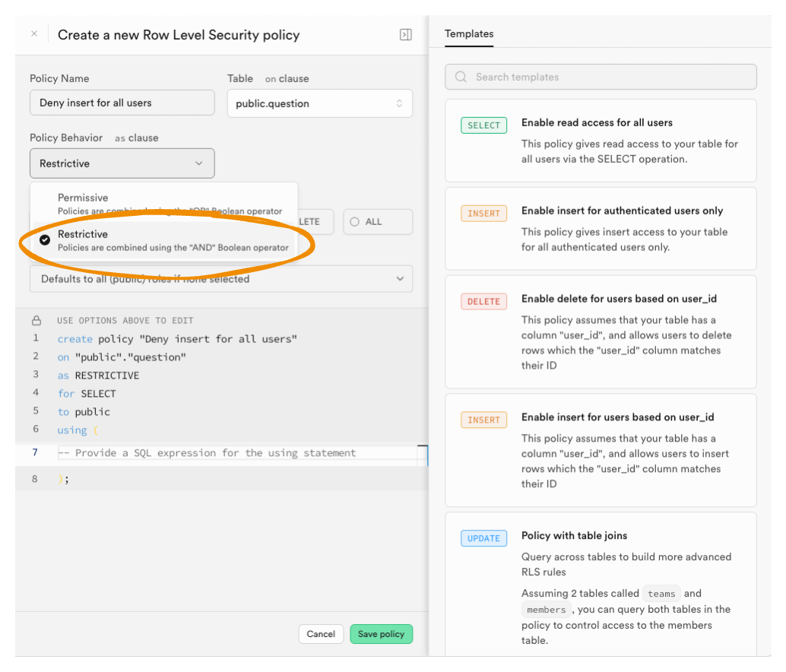Screen dimensions: 786x672
Task: Open the public.question table dropdown
Action: point(319,103)
